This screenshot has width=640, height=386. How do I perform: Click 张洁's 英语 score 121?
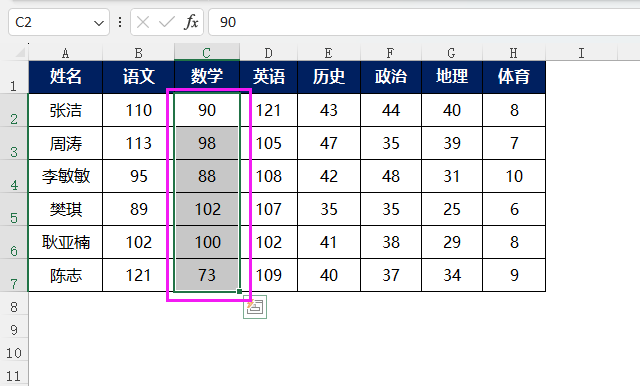[269, 110]
